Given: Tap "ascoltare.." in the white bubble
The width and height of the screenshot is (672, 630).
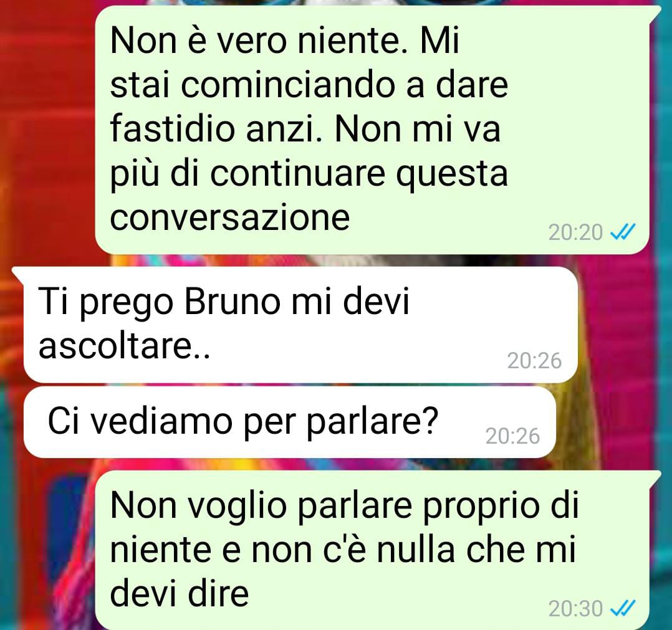Looking at the screenshot, I should (124, 346).
